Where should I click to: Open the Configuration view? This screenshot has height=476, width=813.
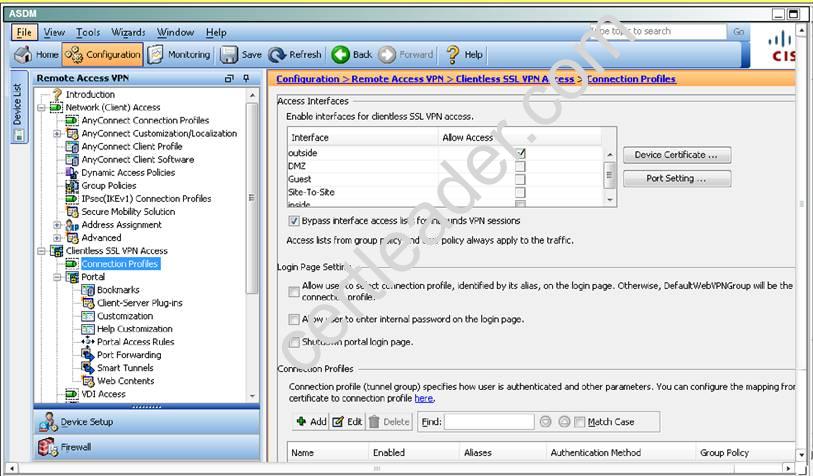pos(103,54)
